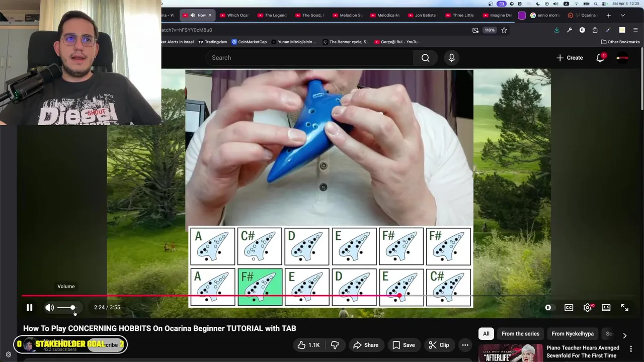644x362 pixels.
Task: Start voice search with the microphone
Action: click(451, 58)
